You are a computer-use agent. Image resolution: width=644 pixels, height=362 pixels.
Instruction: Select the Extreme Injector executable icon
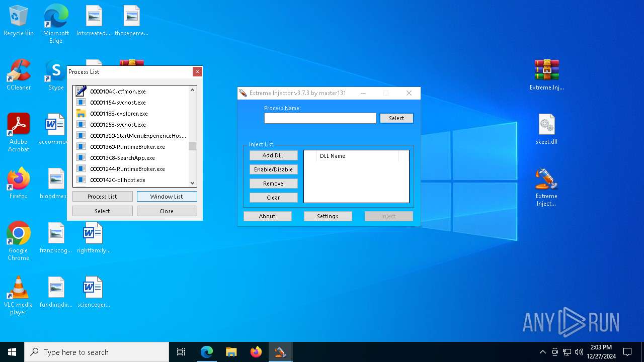(x=547, y=187)
